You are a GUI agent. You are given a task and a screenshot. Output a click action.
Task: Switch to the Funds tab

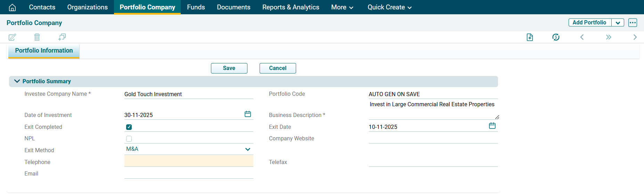tap(196, 7)
